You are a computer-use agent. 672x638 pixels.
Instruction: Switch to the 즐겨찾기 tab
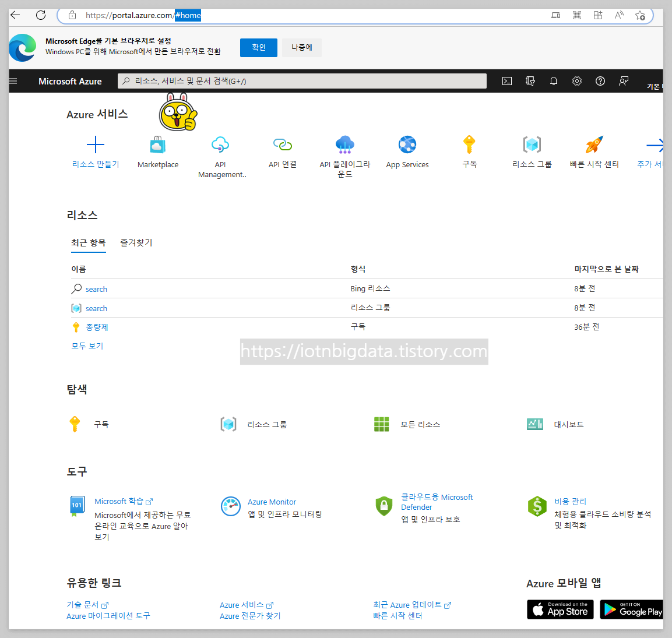(136, 242)
